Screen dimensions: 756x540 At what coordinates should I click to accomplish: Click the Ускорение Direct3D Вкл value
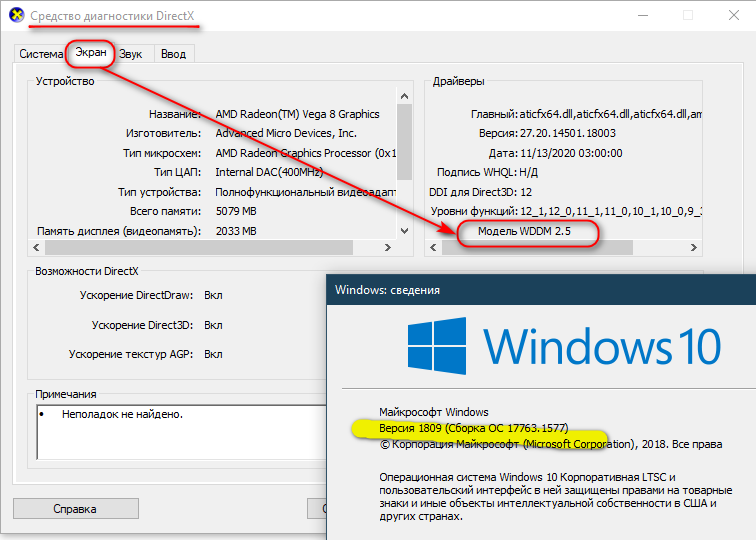coord(213,325)
